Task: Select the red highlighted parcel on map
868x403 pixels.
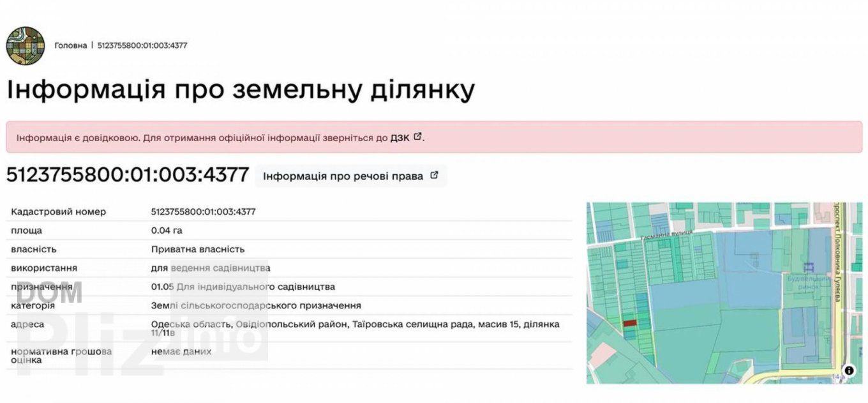Action: point(629,323)
